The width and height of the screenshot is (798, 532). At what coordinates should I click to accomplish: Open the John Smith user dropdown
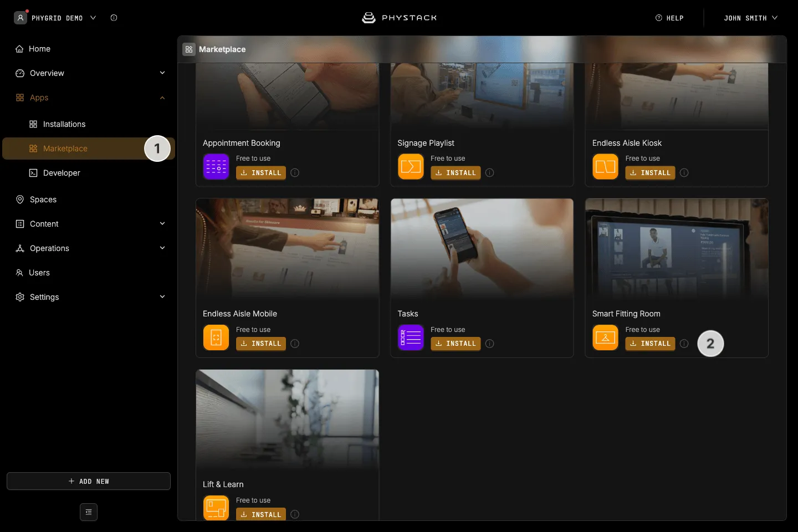(750, 18)
